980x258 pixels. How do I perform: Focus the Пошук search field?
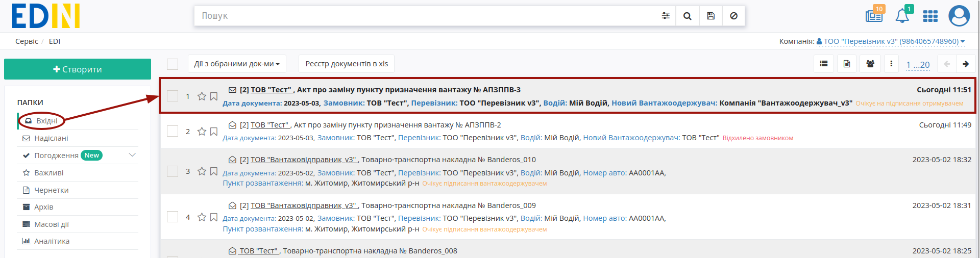426,16
